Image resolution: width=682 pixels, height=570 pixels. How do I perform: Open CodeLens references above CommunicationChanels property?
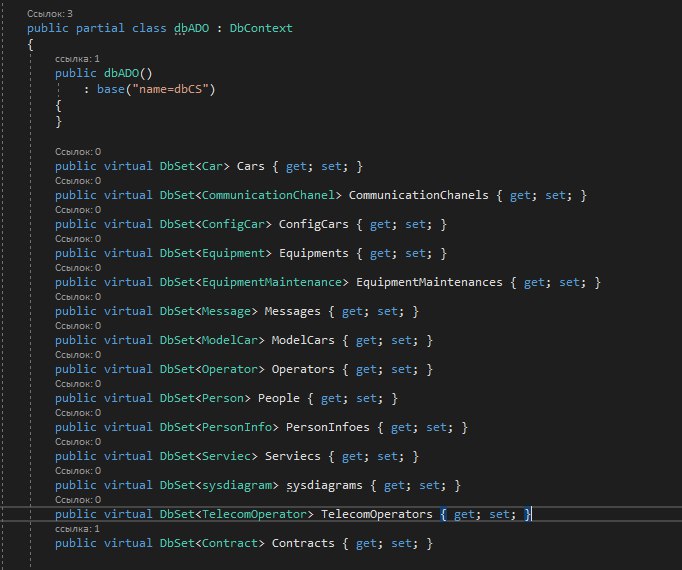pyautogui.click(x=78, y=181)
